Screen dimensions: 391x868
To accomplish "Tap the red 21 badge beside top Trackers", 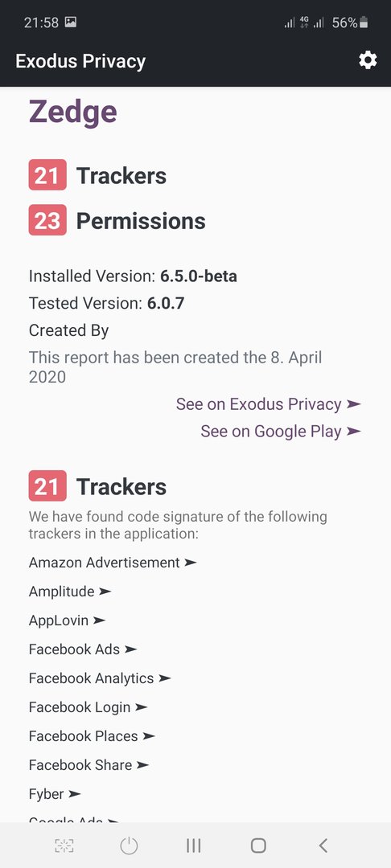I will (47, 175).
